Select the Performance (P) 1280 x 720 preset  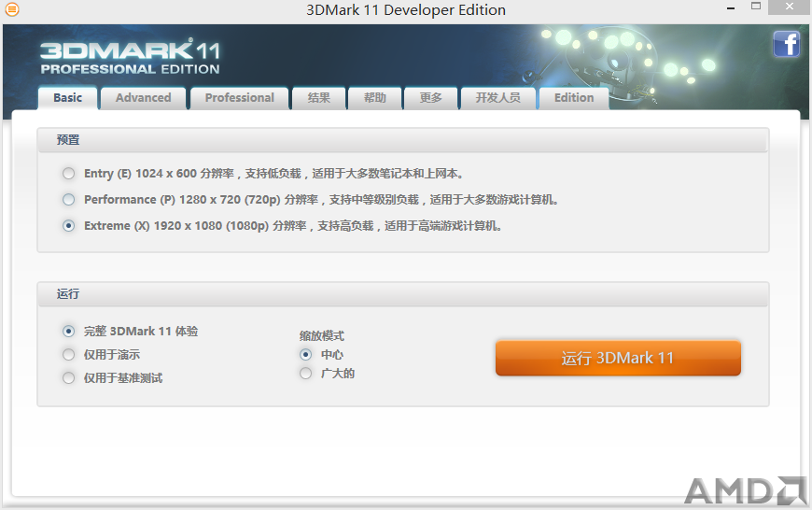pos(68,200)
